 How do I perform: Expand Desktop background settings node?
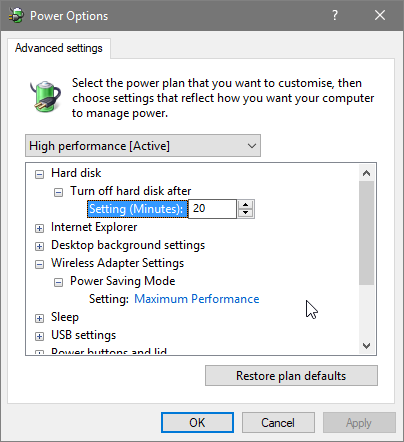[39, 246]
